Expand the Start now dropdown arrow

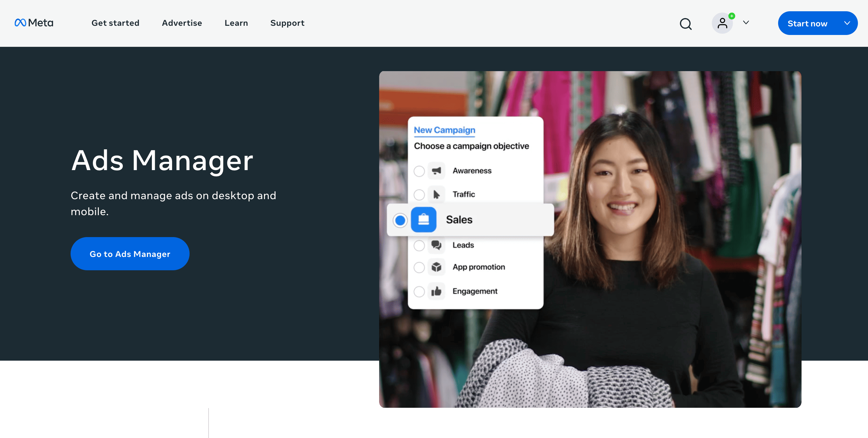847,23
